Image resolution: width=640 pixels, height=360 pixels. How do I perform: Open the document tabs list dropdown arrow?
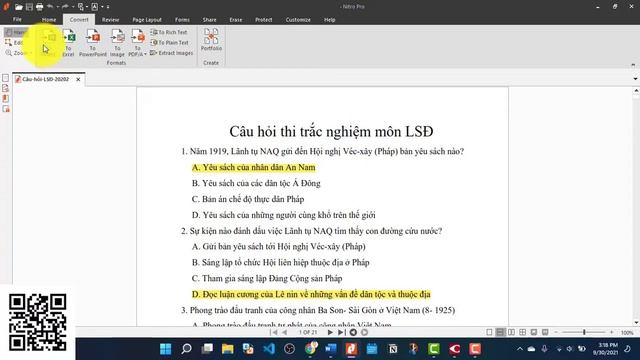636,79
